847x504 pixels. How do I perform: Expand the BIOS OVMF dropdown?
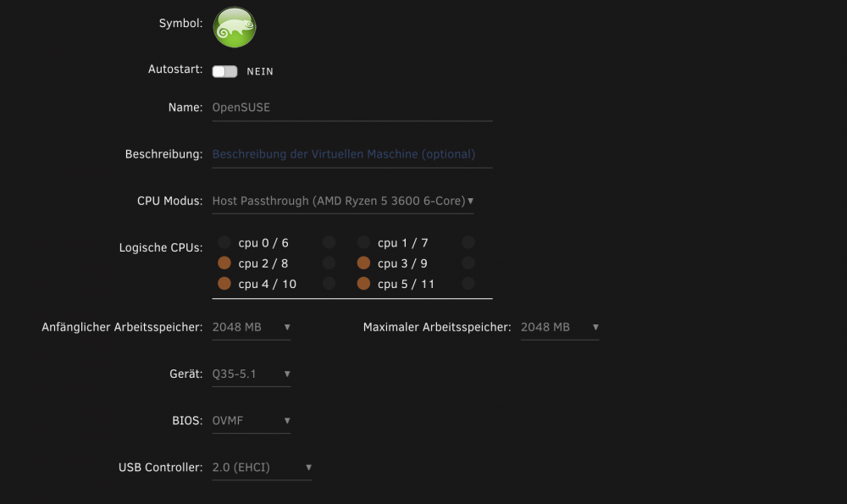click(x=252, y=421)
